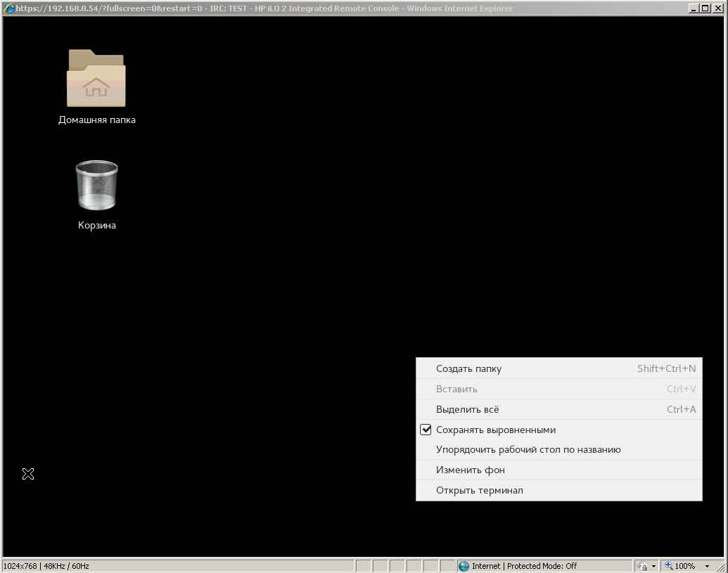Click the Корзина text label
Screen dimensions: 728x573
pos(97,226)
